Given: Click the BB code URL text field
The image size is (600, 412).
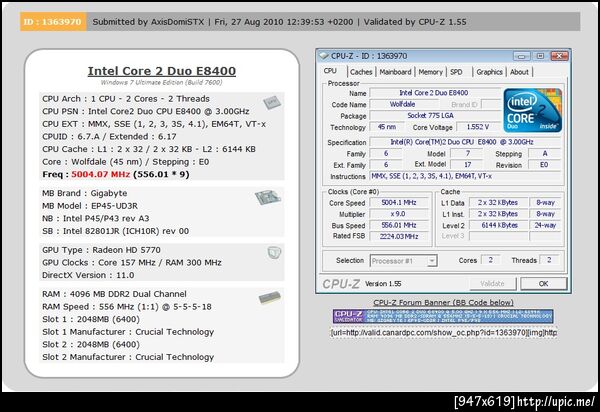Looking at the screenshot, I should tap(444, 332).
